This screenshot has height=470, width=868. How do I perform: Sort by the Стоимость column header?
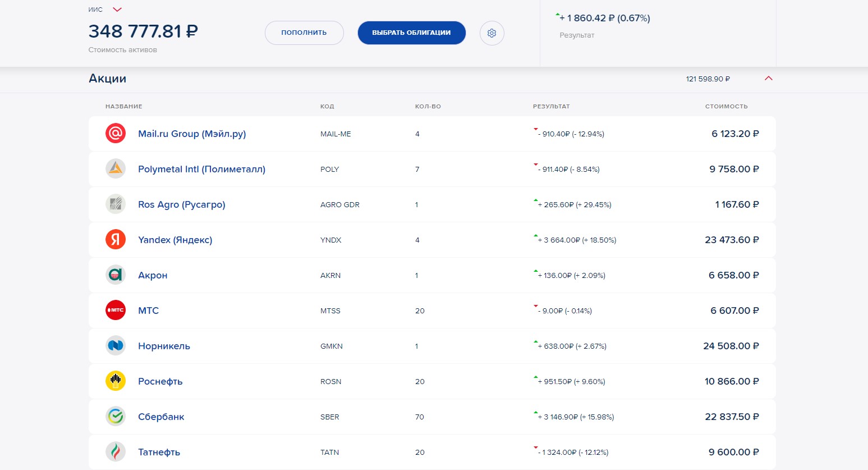click(727, 106)
